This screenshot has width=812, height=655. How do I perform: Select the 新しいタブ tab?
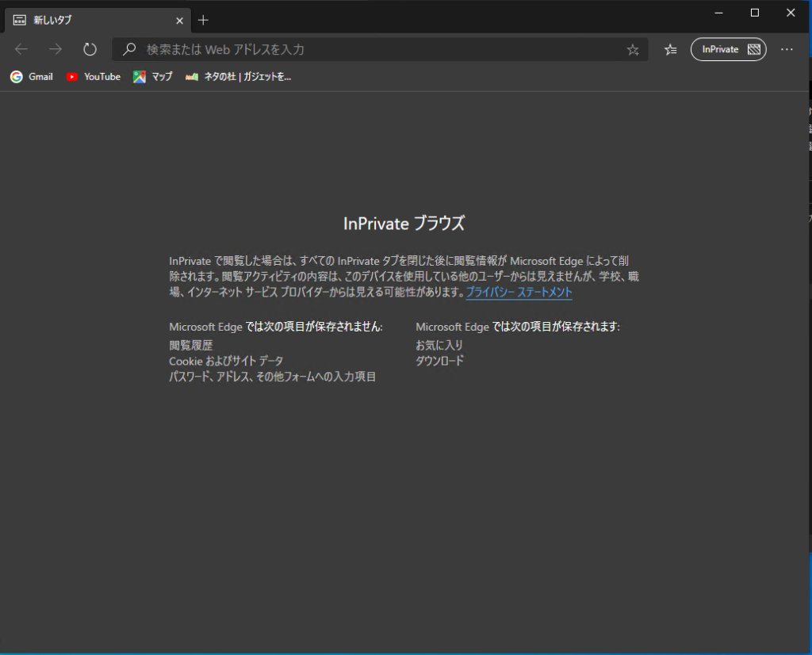pyautogui.click(x=98, y=21)
